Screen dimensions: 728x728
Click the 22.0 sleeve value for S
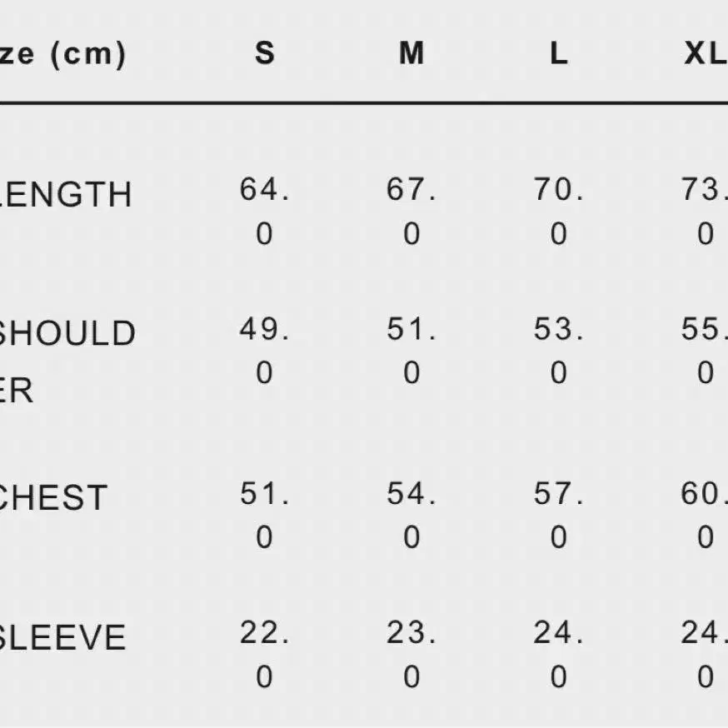pos(264,654)
